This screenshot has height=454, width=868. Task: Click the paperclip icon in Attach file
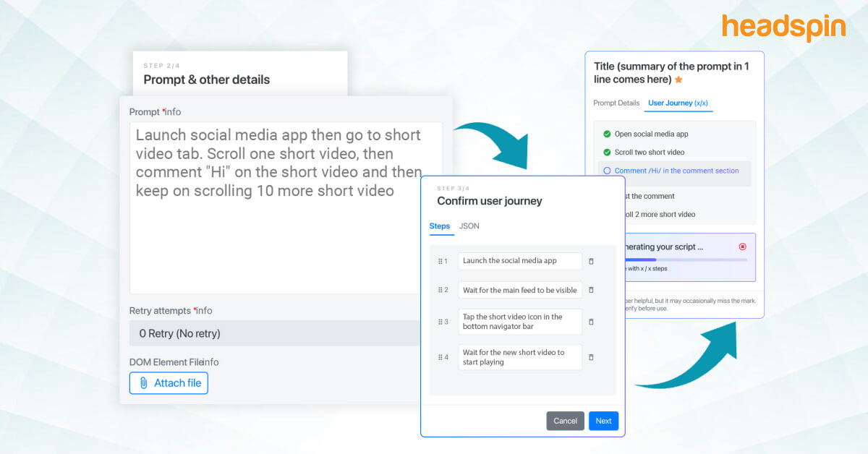coord(144,383)
